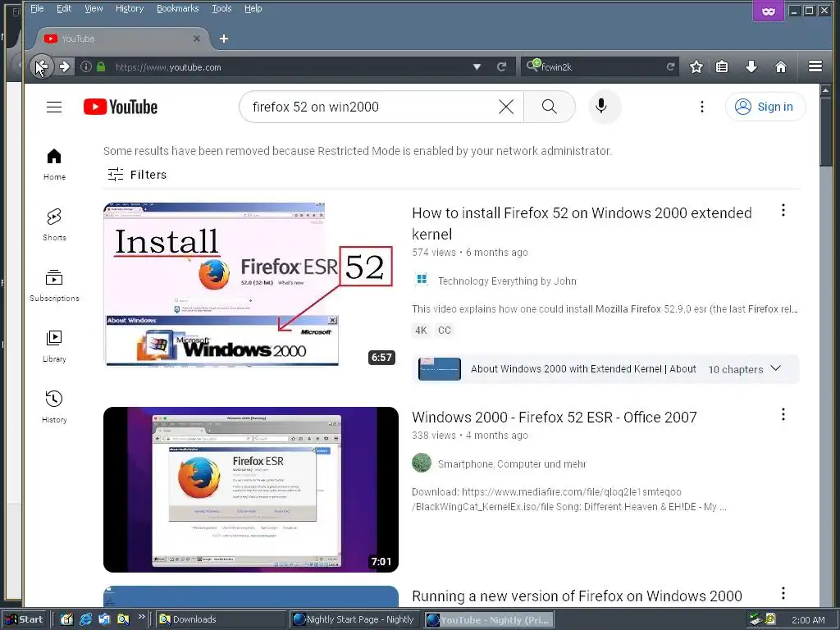Visit Technology Everything by John channel

(507, 281)
